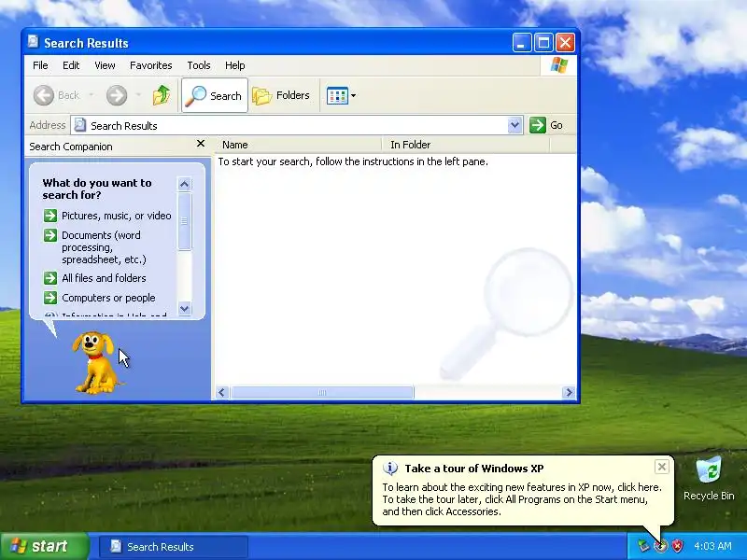Open the View menu
This screenshot has height=560, width=747.
[x=105, y=65]
